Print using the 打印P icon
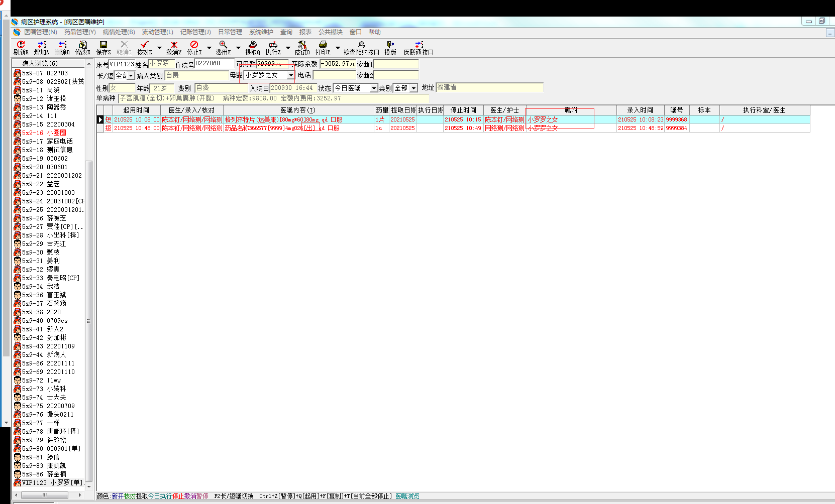The width and height of the screenshot is (835, 504). 323,48
